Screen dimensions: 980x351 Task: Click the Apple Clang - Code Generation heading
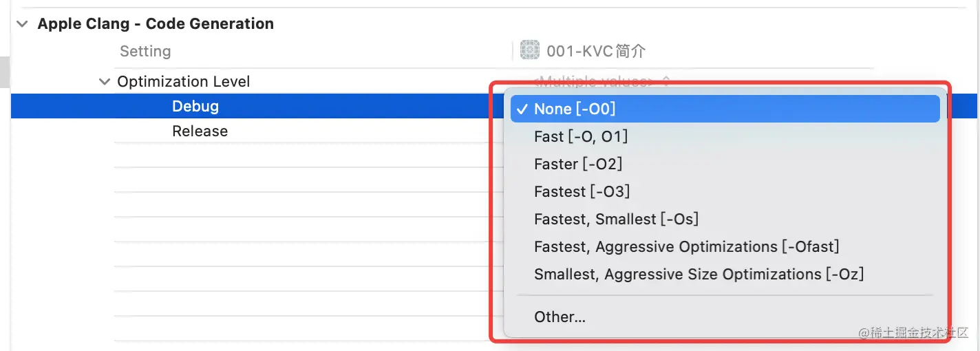tap(156, 24)
